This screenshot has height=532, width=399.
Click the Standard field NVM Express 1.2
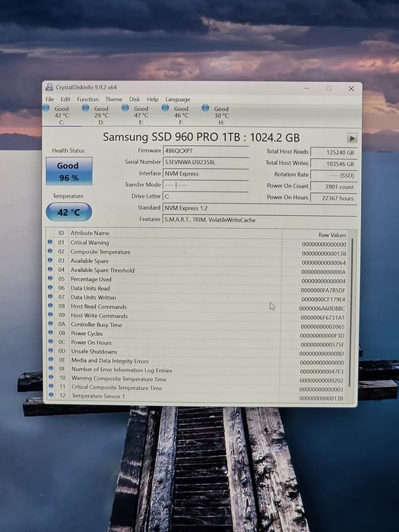coord(260,208)
